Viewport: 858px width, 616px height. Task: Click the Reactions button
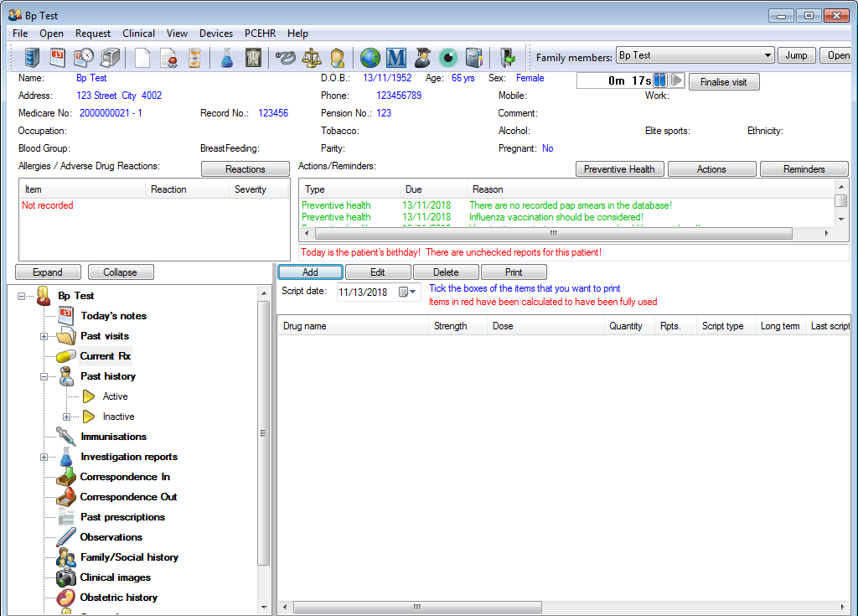tap(246, 169)
